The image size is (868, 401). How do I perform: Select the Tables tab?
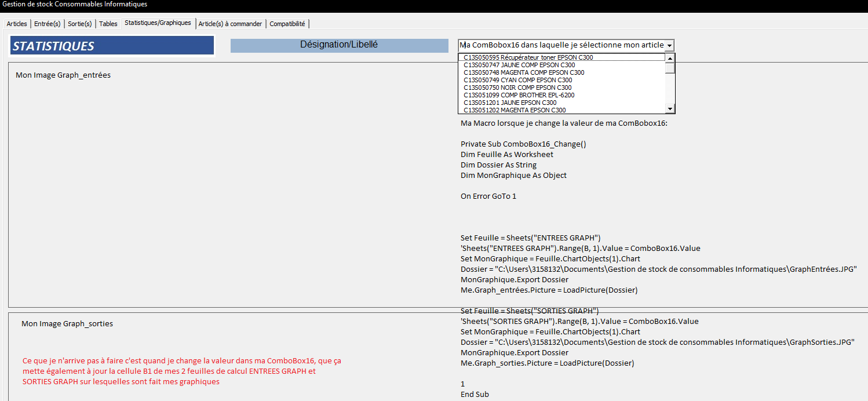tap(108, 24)
